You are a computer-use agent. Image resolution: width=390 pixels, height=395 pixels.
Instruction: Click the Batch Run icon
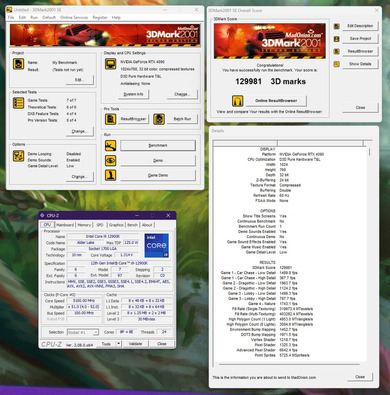[159, 119]
